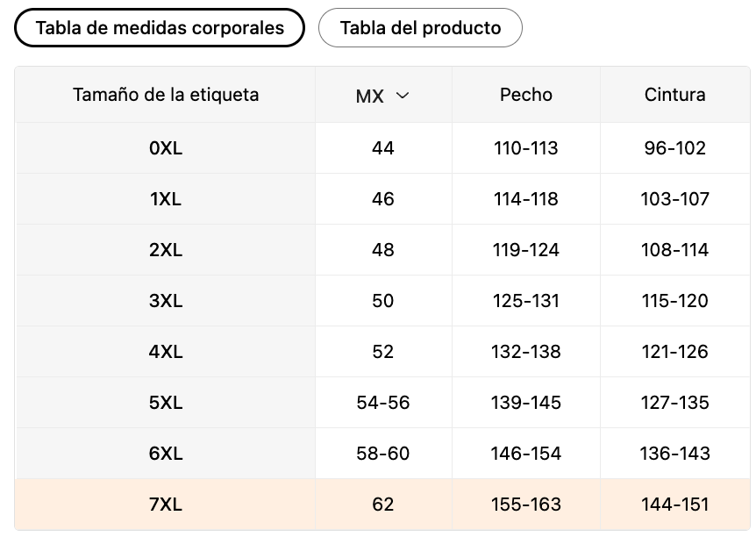
Task: Open the MX size region dropdown
Action: point(382,96)
